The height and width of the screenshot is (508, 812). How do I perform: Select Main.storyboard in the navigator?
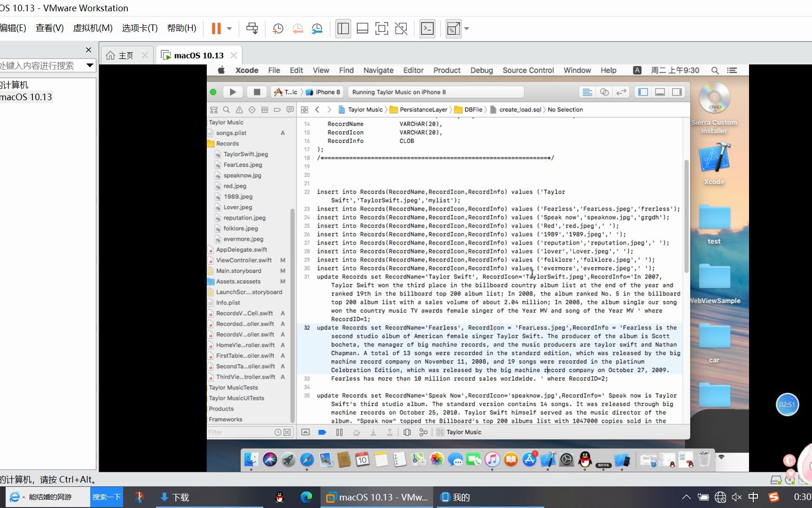pyautogui.click(x=239, y=271)
